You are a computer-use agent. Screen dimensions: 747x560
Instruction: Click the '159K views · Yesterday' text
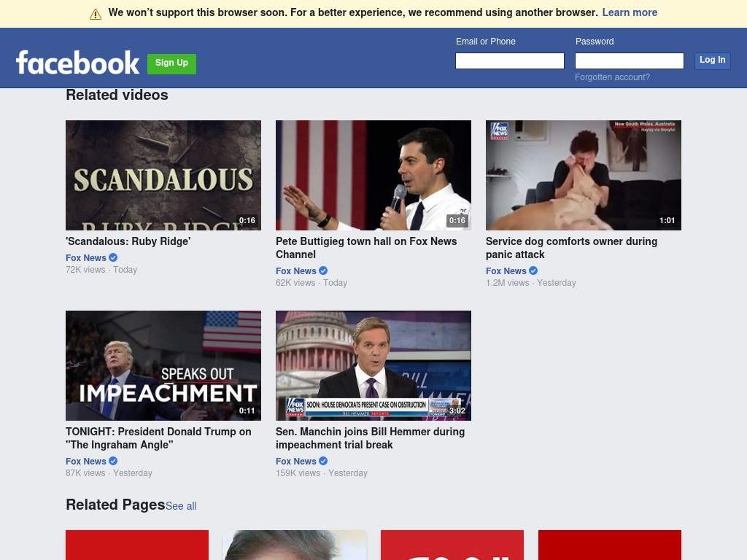click(x=322, y=472)
